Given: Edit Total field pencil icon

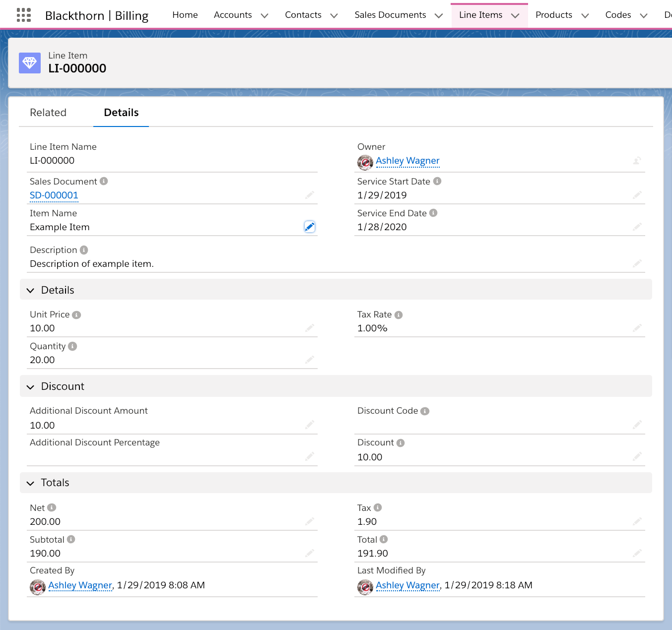Looking at the screenshot, I should (x=637, y=553).
